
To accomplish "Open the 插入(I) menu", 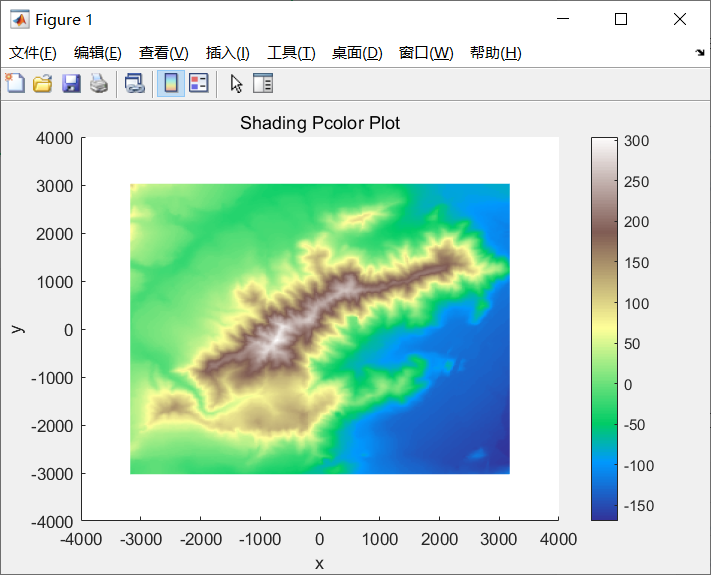I will point(227,53).
